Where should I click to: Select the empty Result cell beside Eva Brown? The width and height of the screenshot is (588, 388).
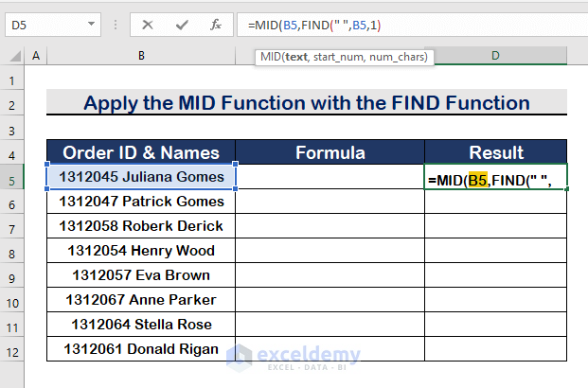(496, 275)
